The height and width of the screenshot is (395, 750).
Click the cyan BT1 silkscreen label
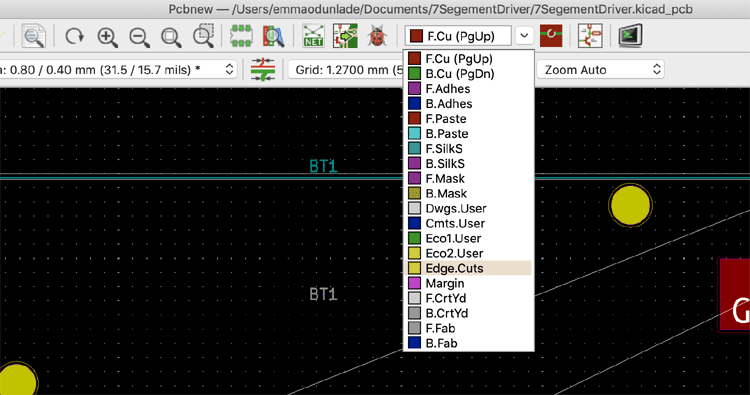[323, 166]
